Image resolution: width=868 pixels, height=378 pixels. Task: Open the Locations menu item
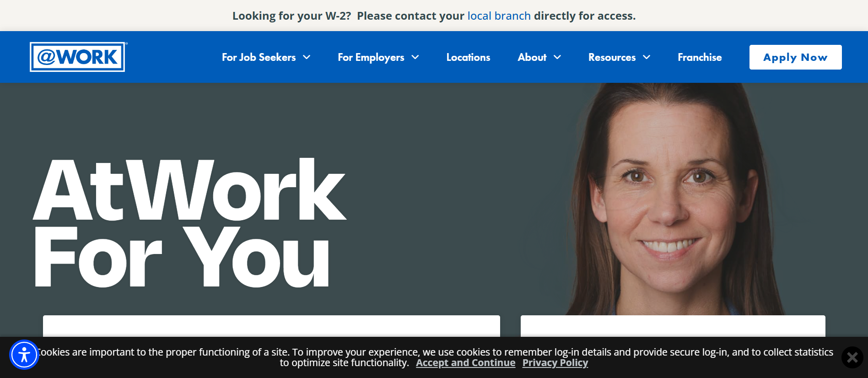point(468,57)
